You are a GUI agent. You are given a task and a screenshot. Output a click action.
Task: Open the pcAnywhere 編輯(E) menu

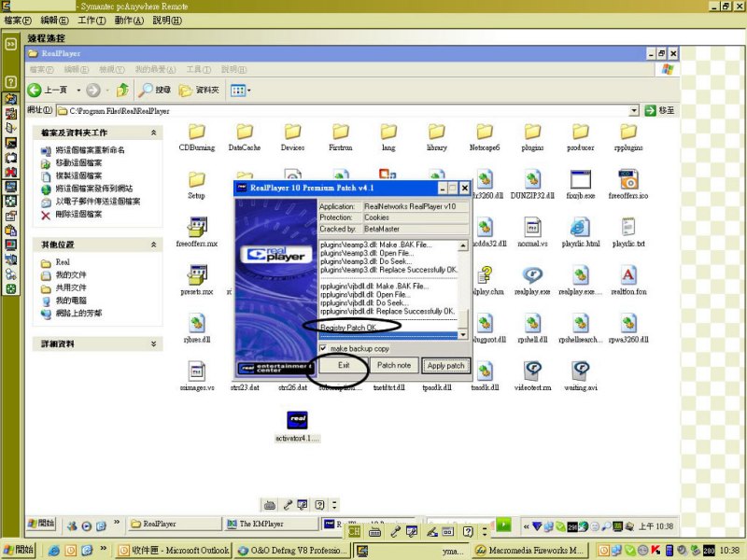point(54,21)
